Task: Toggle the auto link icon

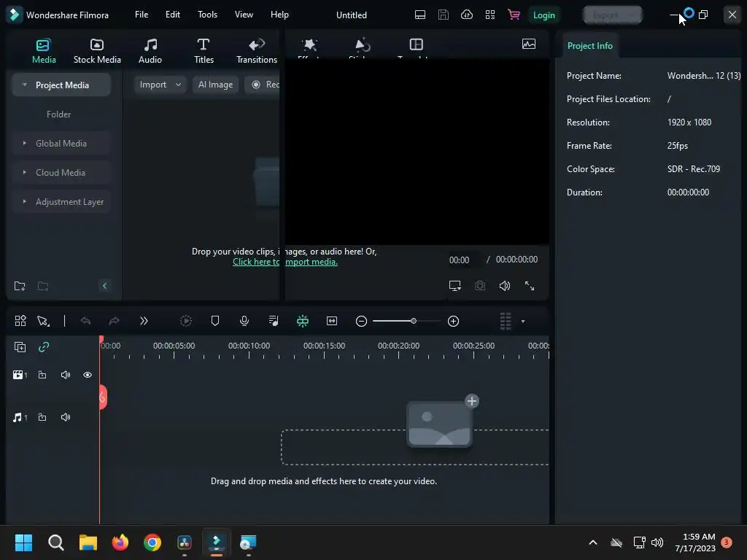Action: [x=44, y=347]
